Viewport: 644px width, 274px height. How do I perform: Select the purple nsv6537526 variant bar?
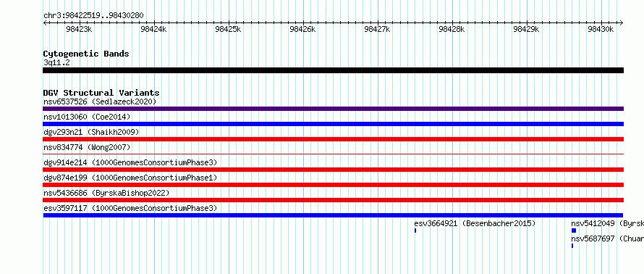[333, 109]
